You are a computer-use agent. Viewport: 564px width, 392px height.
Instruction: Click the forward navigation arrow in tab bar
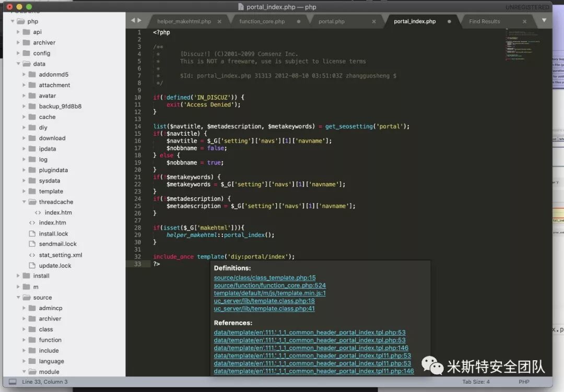click(139, 20)
